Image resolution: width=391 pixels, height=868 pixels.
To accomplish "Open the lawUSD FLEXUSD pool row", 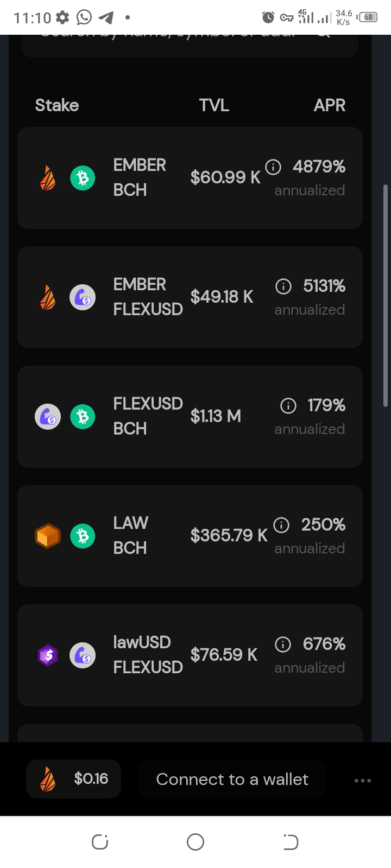I will tap(190, 655).
